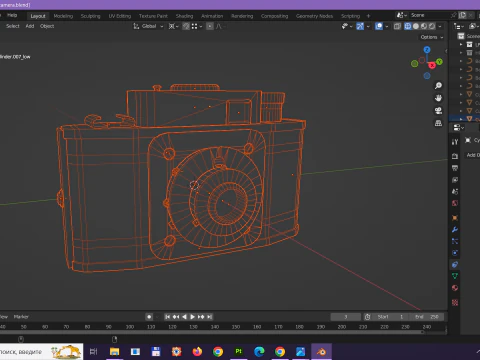
Task: Open gizmo options dropdown arrow
Action: click(x=368, y=26)
